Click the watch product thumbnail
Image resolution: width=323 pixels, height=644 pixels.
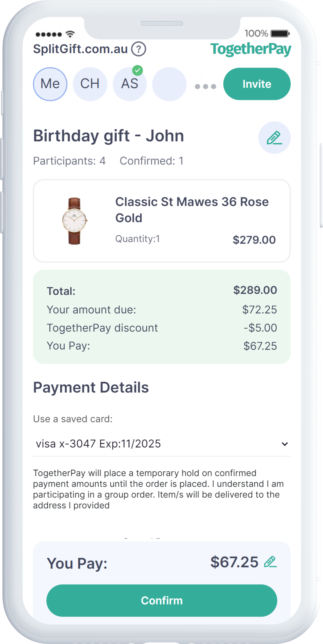pos(75,221)
